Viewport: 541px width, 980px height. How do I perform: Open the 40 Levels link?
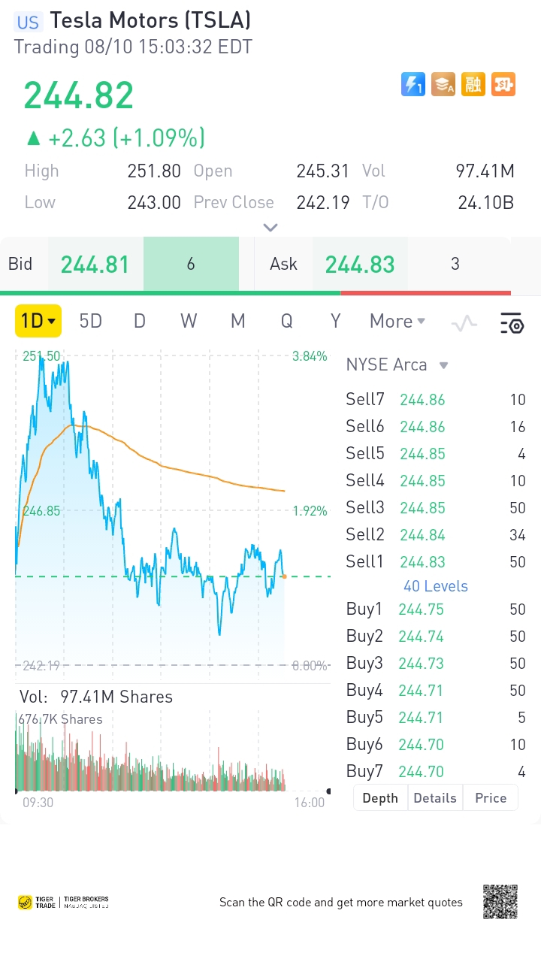coord(436,586)
